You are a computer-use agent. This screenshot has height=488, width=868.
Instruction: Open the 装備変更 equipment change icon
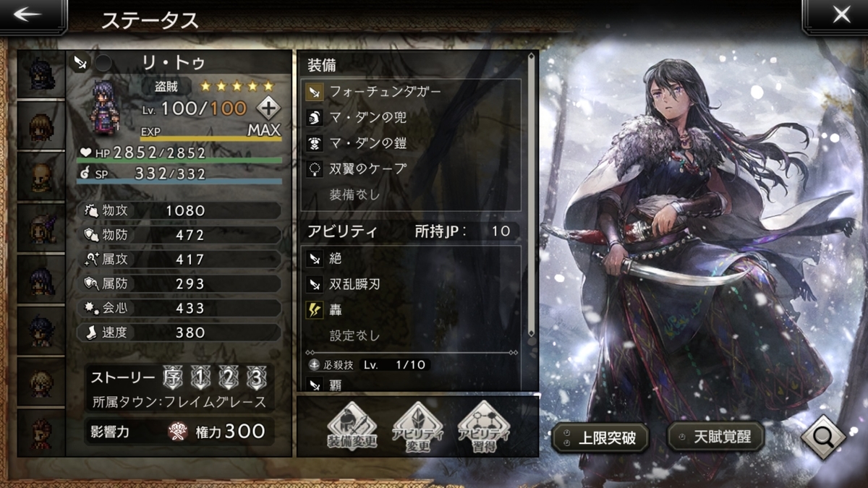pyautogui.click(x=353, y=427)
